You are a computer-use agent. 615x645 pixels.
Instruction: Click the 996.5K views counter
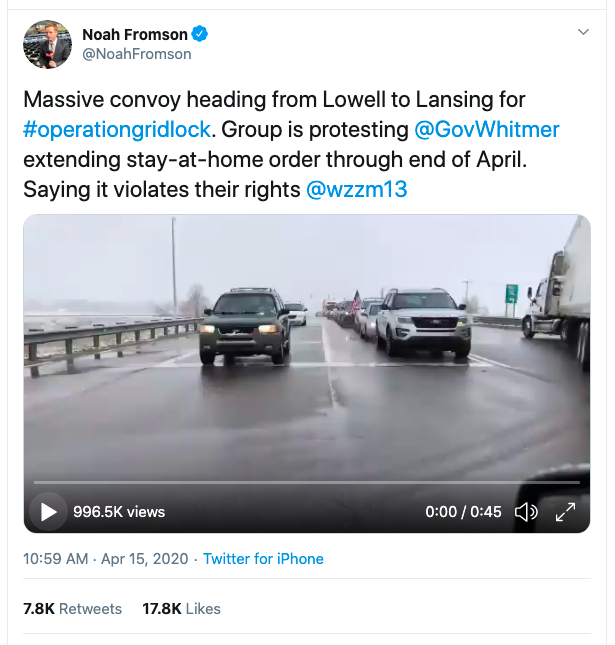click(x=119, y=512)
